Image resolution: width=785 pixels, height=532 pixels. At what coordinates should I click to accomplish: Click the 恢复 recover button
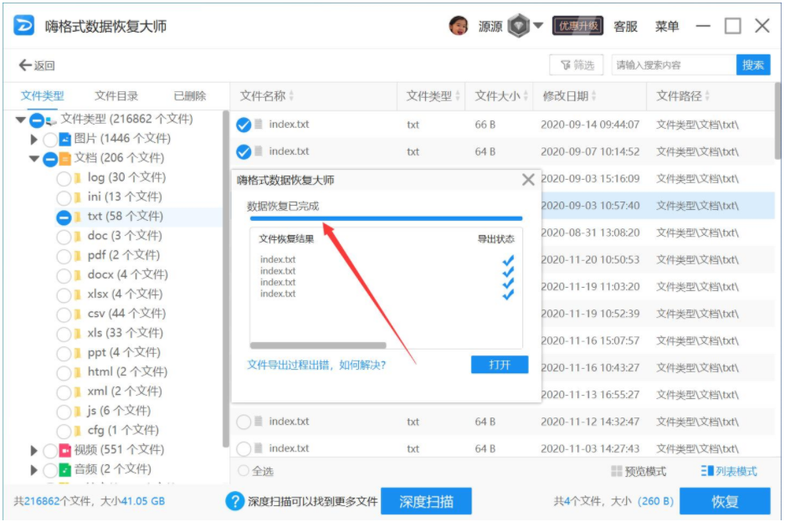[x=725, y=502]
